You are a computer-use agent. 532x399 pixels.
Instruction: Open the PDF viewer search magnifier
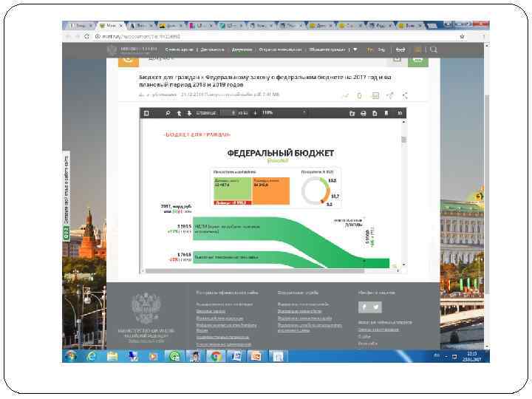(168, 113)
